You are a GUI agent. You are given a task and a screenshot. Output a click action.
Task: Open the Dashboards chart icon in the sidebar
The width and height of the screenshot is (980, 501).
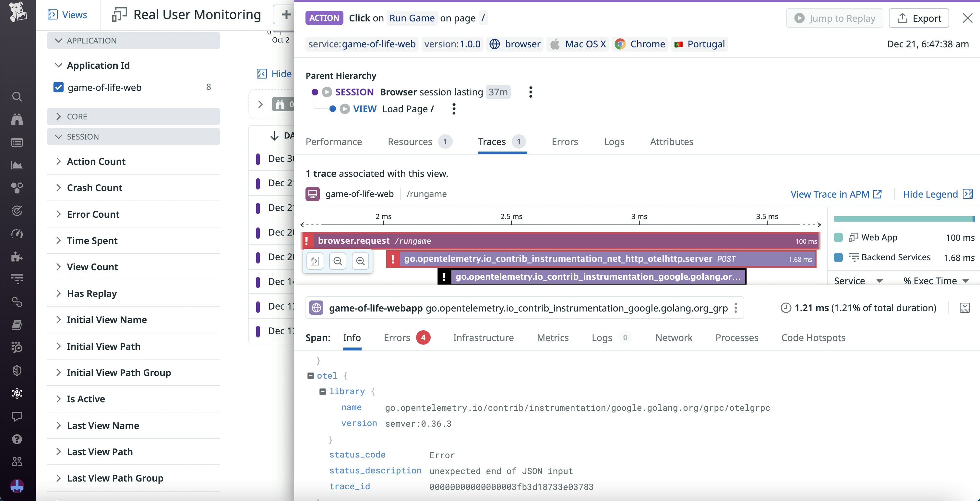17,165
